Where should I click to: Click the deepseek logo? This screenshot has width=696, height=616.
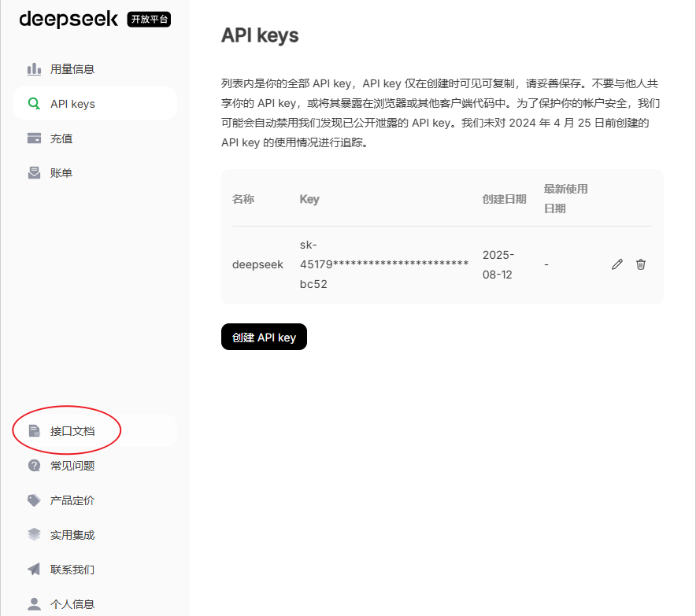point(68,20)
